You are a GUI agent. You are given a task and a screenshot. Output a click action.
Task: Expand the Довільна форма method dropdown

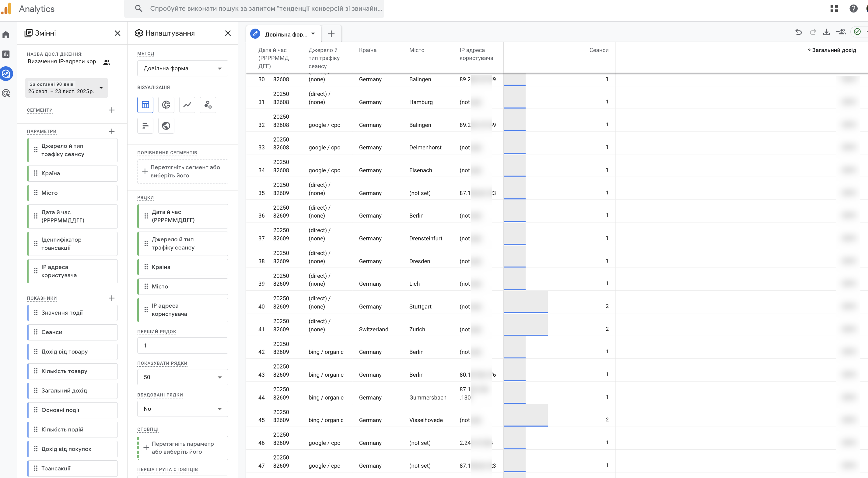click(x=182, y=68)
